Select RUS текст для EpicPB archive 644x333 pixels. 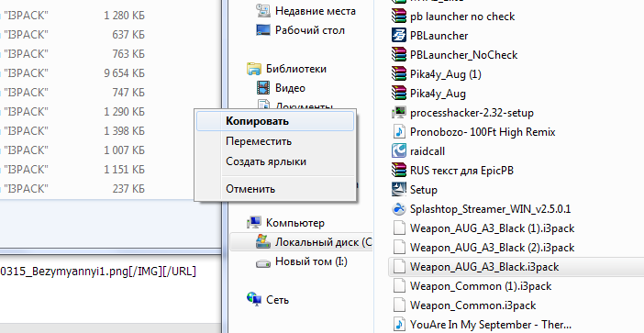461,171
